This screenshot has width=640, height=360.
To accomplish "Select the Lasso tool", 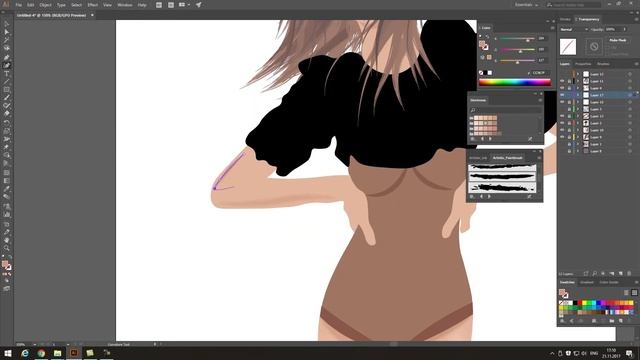I will tap(7, 49).
